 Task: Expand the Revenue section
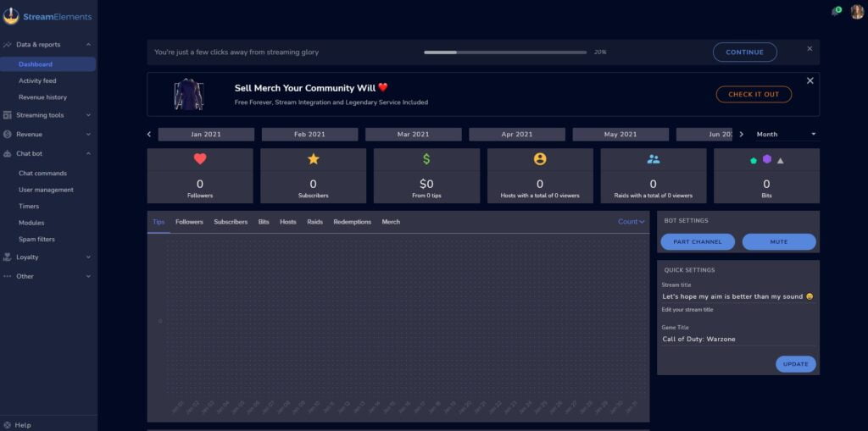88,134
